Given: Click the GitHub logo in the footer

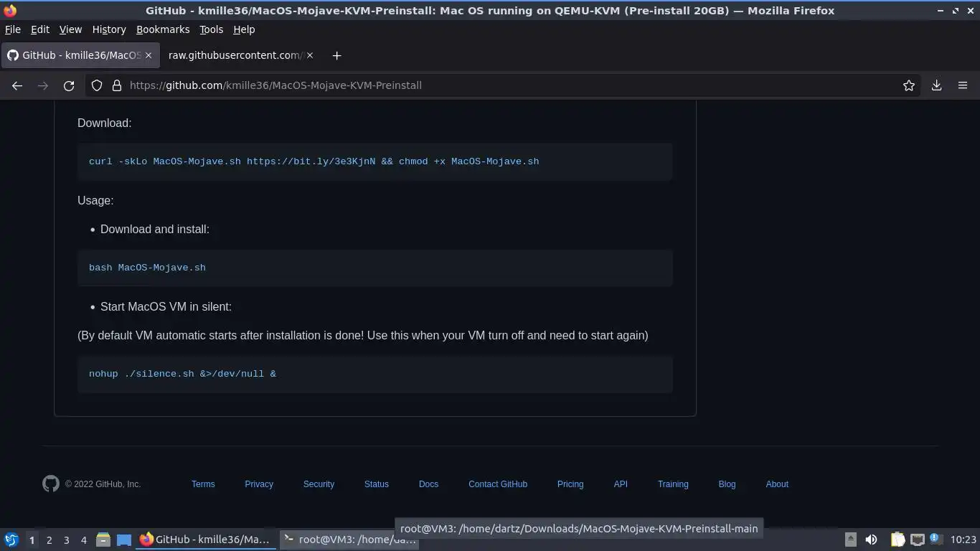Looking at the screenshot, I should pyautogui.click(x=51, y=484).
